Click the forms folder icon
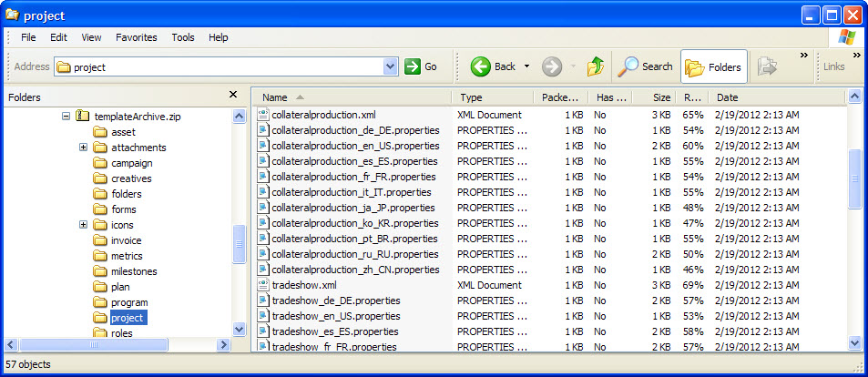 (99, 209)
